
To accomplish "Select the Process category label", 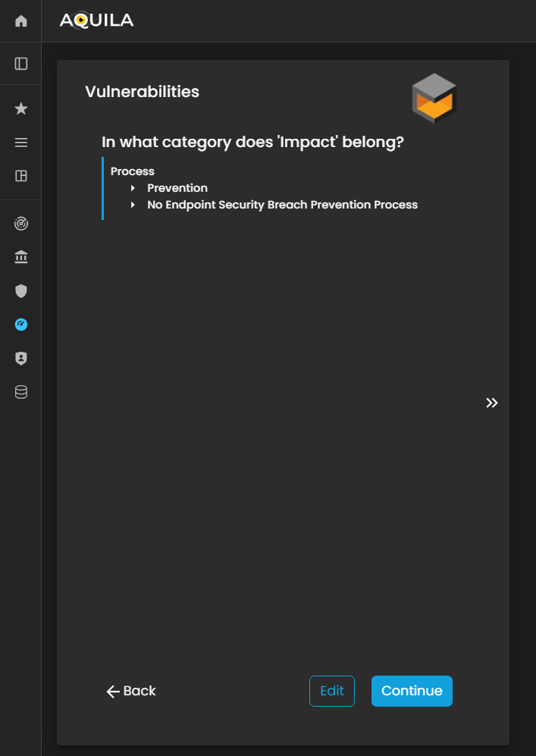I will click(133, 171).
